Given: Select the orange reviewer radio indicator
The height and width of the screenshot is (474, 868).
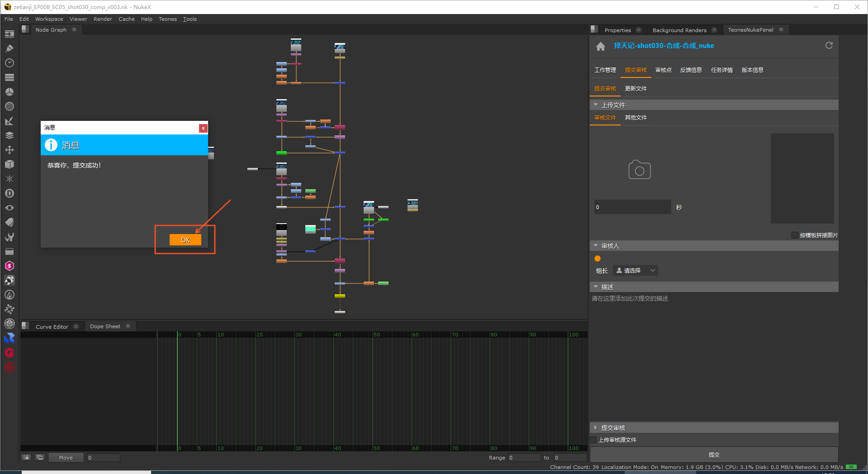Looking at the screenshot, I should pyautogui.click(x=598, y=259).
